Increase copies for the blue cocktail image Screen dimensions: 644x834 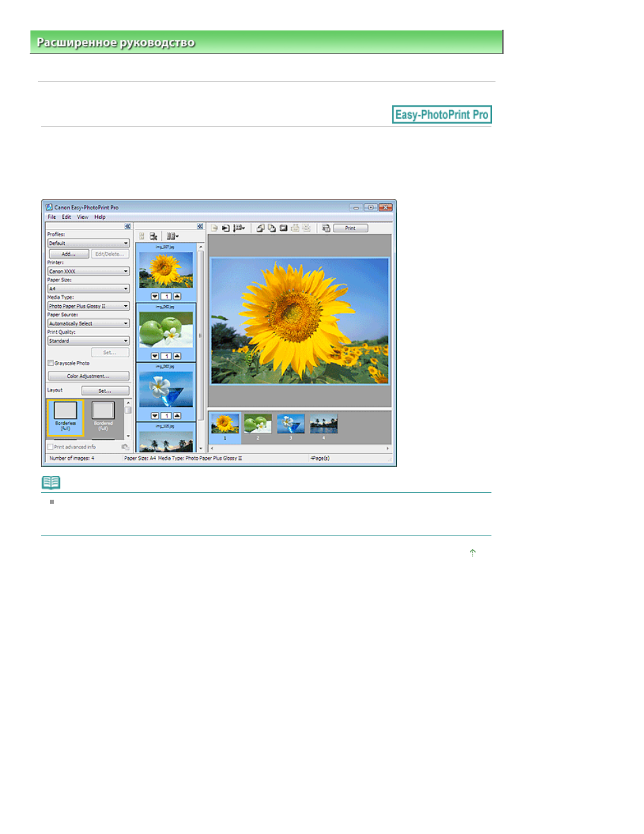pos(177,416)
